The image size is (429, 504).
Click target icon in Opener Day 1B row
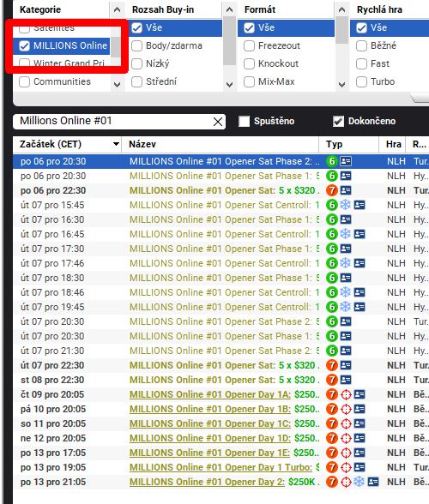point(346,409)
